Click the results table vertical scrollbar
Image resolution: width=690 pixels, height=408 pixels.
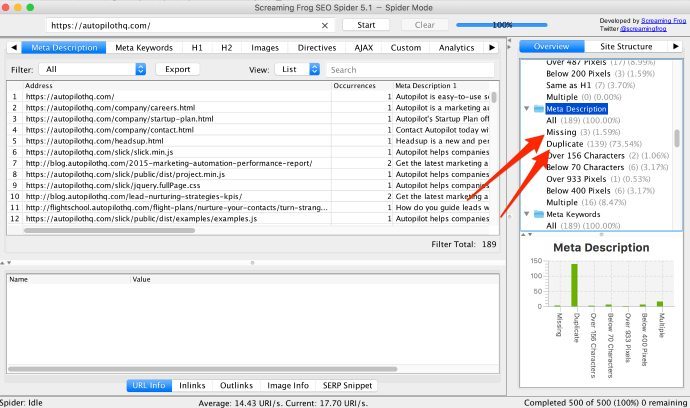(x=494, y=97)
